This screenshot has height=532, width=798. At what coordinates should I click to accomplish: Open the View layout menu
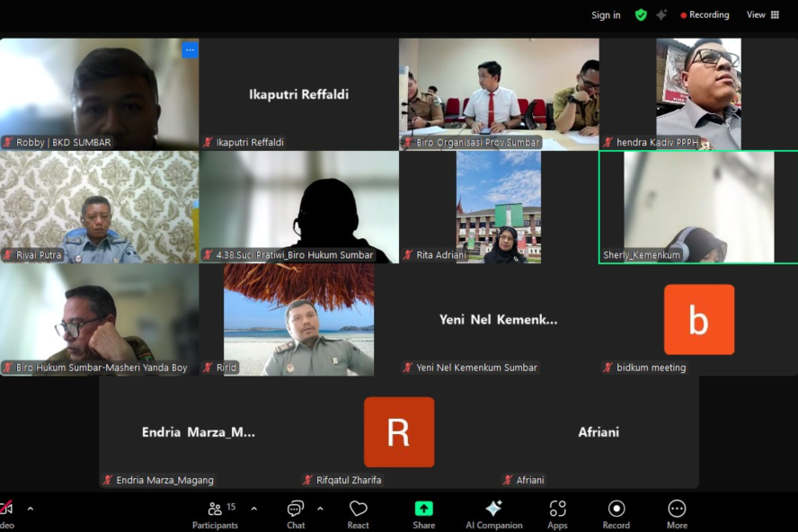click(763, 14)
